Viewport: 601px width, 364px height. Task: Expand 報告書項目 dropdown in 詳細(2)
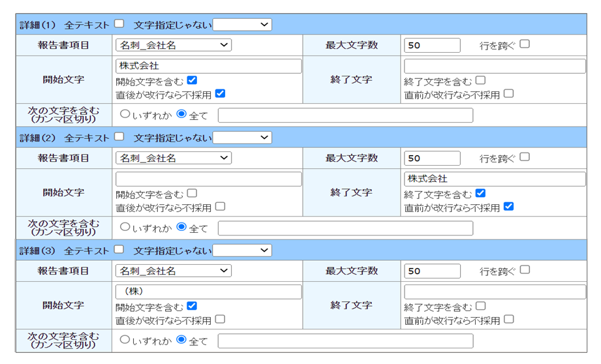(x=174, y=158)
